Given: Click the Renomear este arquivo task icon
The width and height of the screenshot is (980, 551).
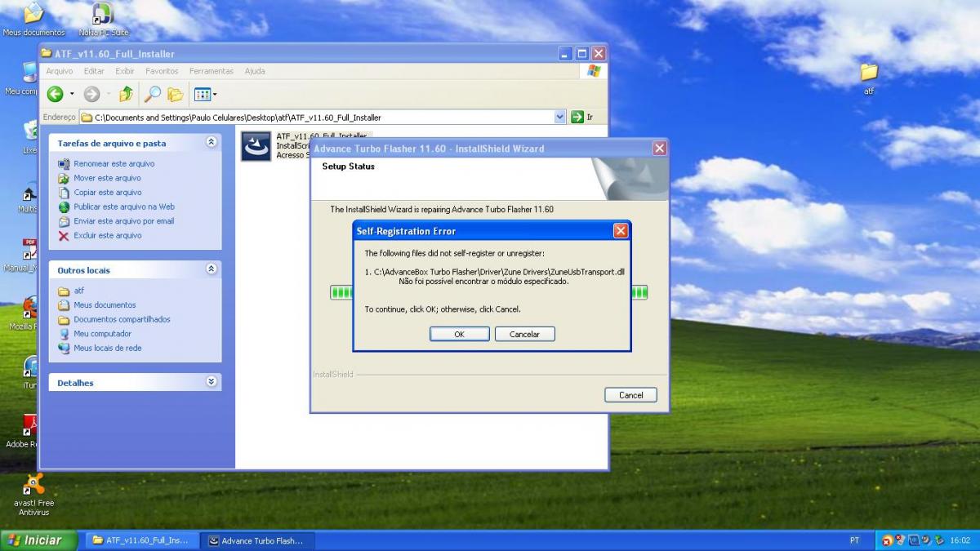Looking at the screenshot, I should coord(64,164).
